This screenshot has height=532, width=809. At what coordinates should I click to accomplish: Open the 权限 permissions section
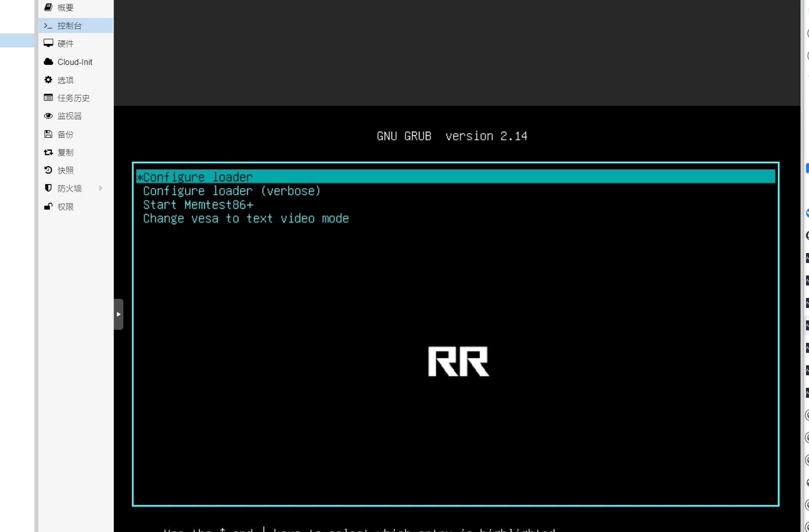(x=65, y=207)
